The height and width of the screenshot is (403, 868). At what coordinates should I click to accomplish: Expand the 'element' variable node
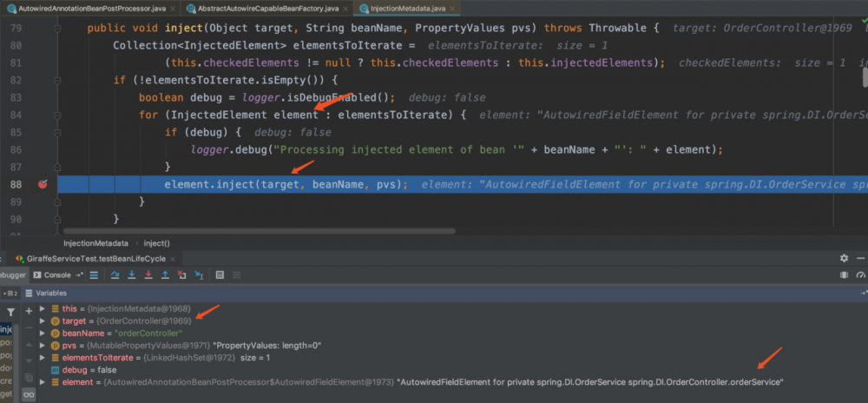(x=43, y=382)
